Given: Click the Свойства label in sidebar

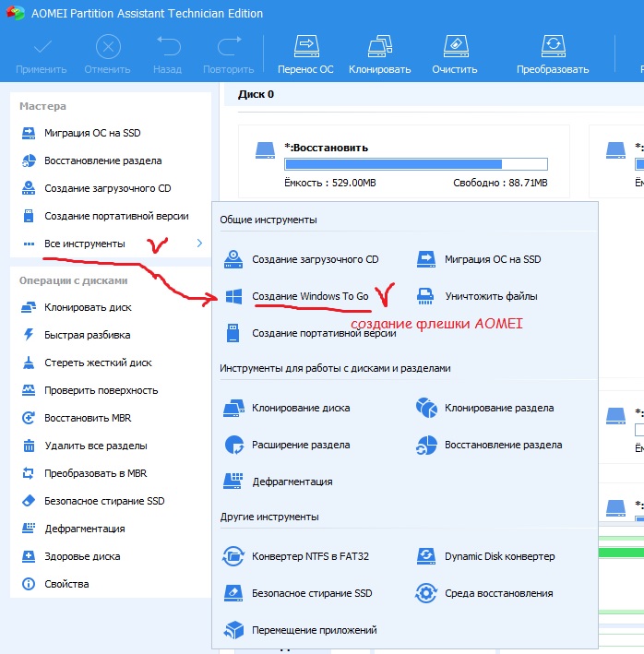Looking at the screenshot, I should click(66, 584).
